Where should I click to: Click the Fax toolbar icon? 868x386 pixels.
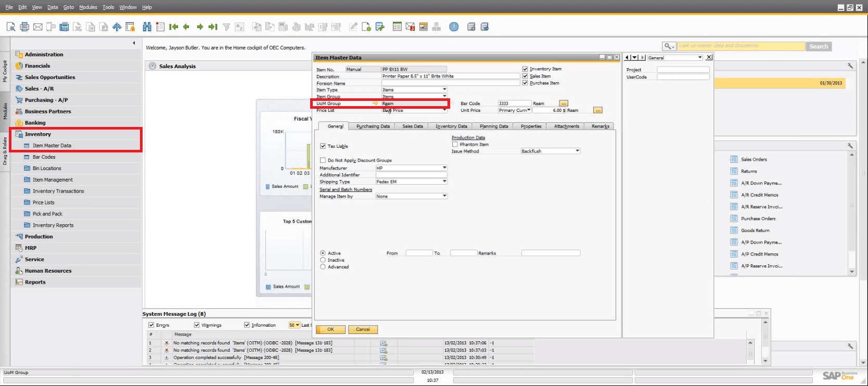pos(64,27)
